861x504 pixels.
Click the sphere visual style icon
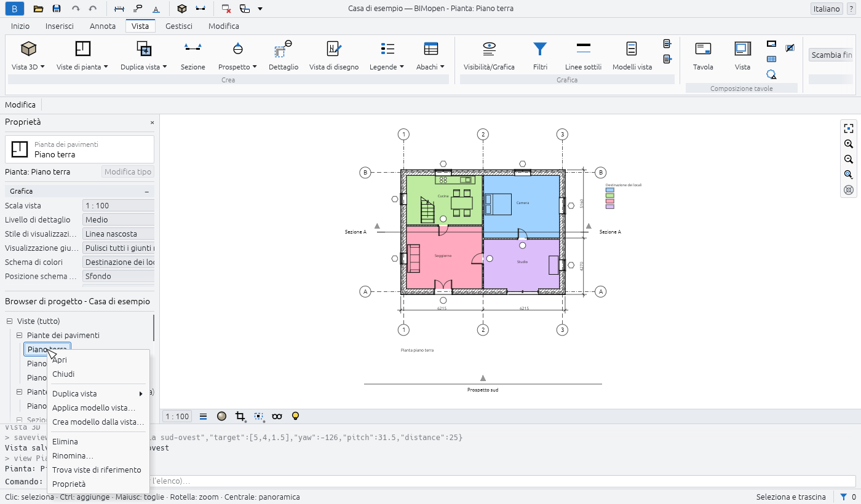tap(221, 416)
